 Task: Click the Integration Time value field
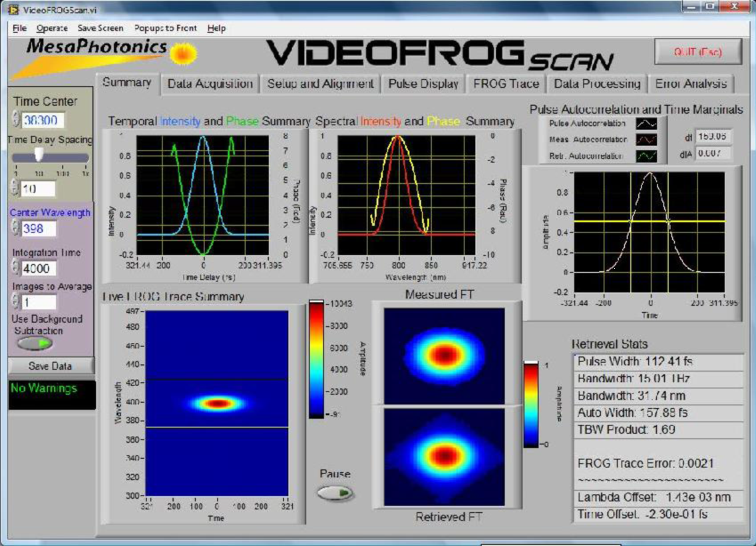pyautogui.click(x=39, y=268)
